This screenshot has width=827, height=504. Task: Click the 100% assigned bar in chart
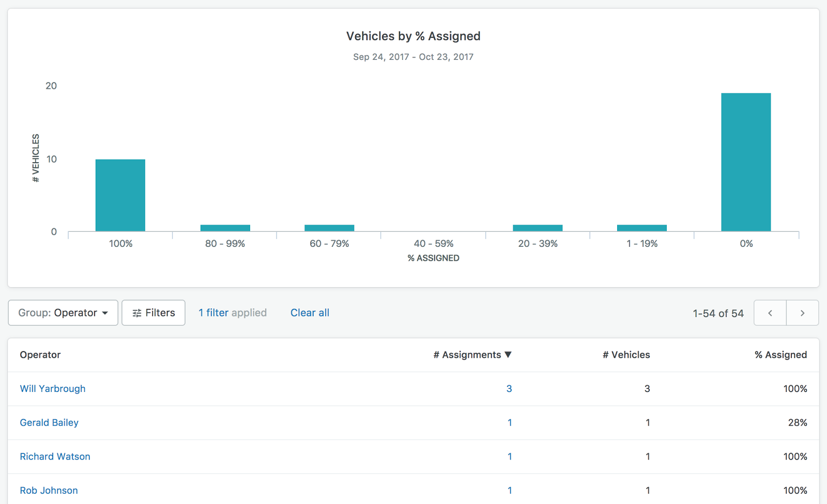(120, 195)
